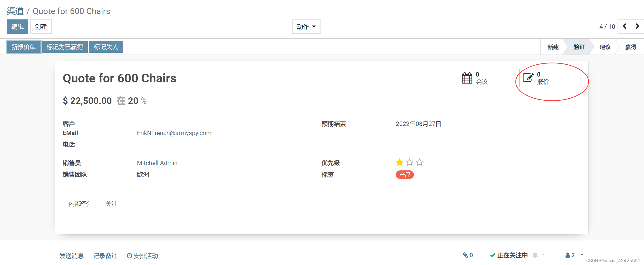Go to previous record with left arrow

[x=624, y=26]
